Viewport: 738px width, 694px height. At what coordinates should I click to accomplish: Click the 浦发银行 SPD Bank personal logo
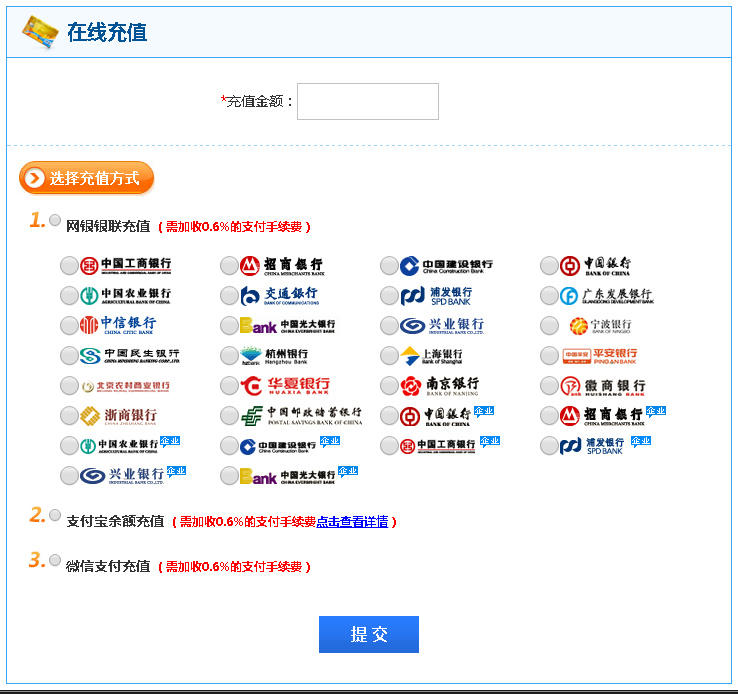click(x=436, y=295)
